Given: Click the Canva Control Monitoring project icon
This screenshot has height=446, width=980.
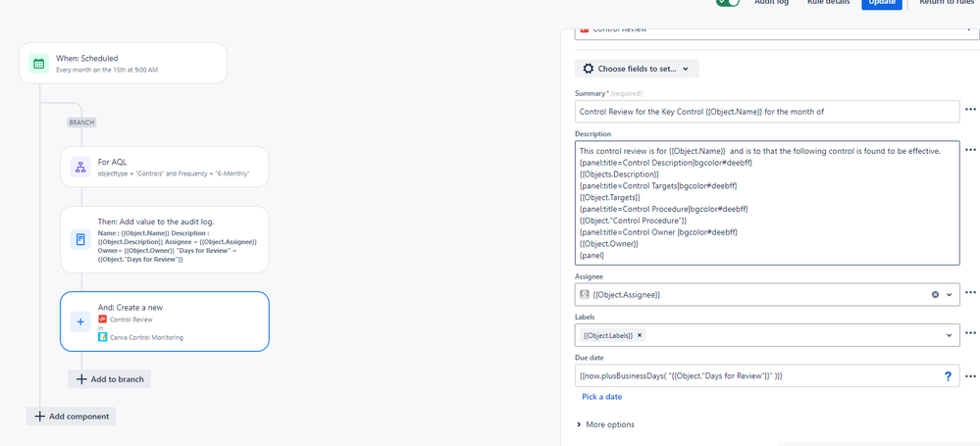Looking at the screenshot, I should pos(102,337).
